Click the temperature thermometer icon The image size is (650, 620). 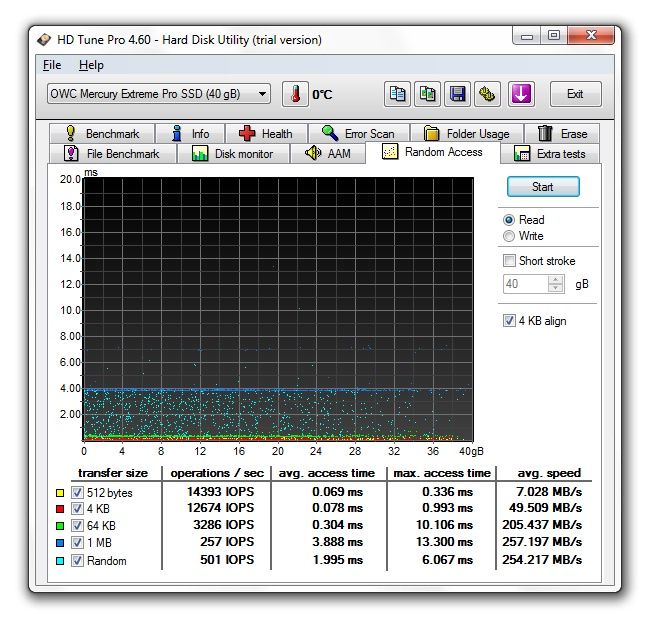click(295, 94)
